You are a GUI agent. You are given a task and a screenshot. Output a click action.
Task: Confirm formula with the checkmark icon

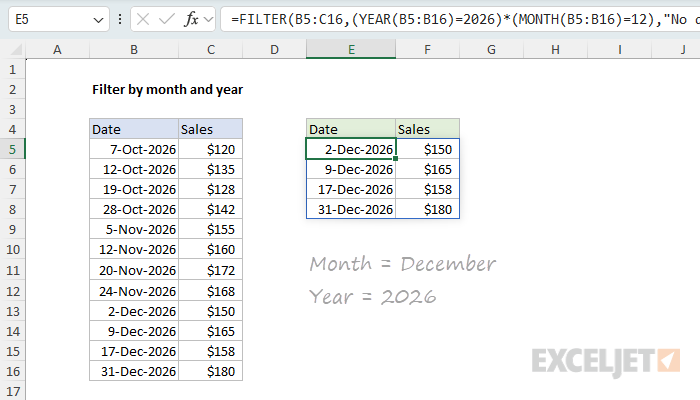coord(167,19)
